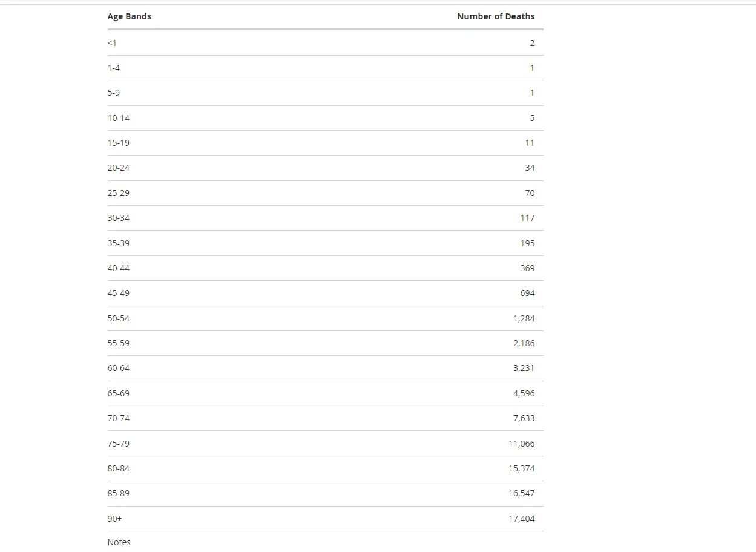The width and height of the screenshot is (756, 552).
Task: Select the 20-24 age band label
Action: point(119,168)
